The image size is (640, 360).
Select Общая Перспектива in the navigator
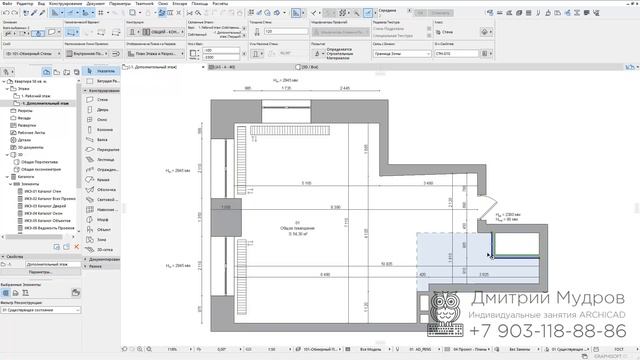[39, 162]
